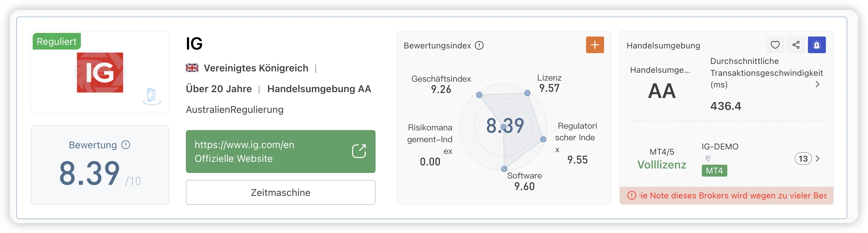Click the warning icon in red notice bar
This screenshot has width=868, height=233.
click(x=631, y=195)
